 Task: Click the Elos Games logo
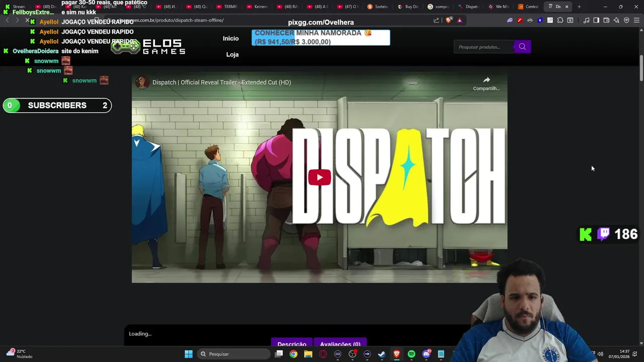click(x=148, y=47)
